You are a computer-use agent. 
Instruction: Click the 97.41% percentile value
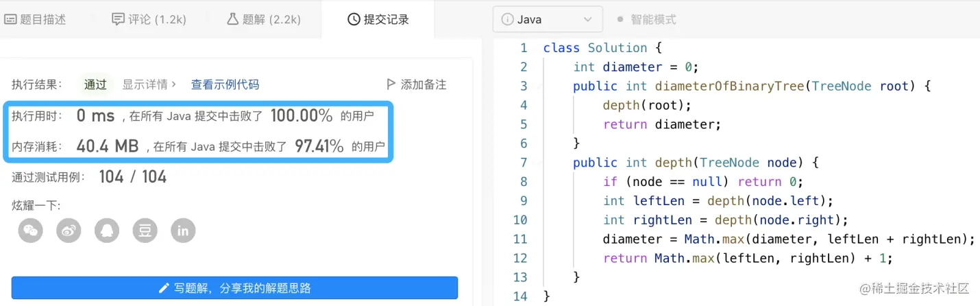coord(319,146)
